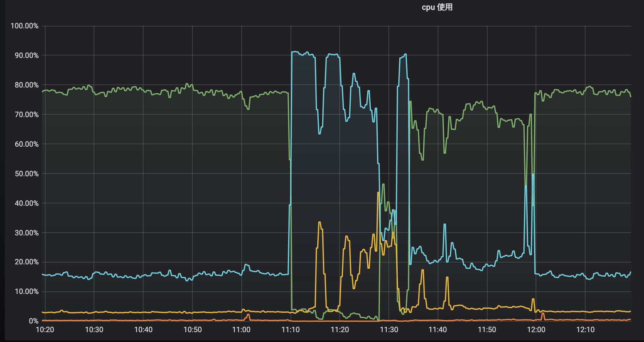Click the 11:30 time axis label
The height and width of the screenshot is (342, 644).
[x=389, y=330]
